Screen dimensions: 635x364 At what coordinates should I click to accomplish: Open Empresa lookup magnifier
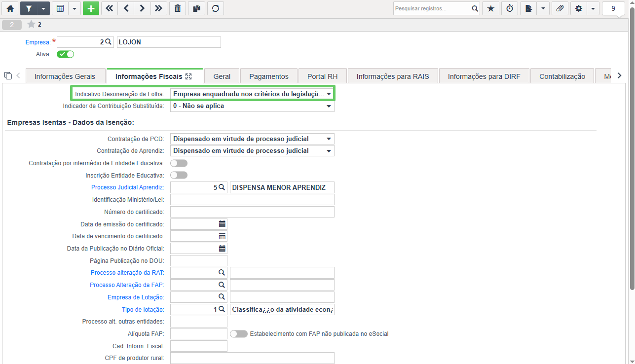109,42
